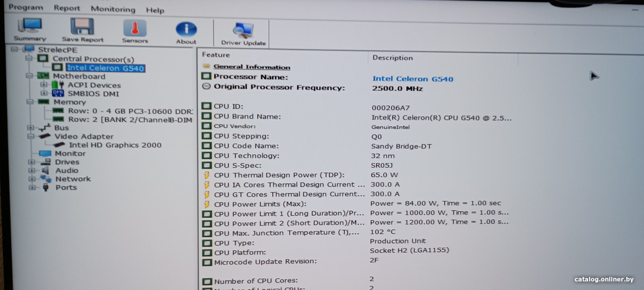This screenshot has width=644, height=290.
Task: Collapse the Central Processor(s) node
Action: 29,59
